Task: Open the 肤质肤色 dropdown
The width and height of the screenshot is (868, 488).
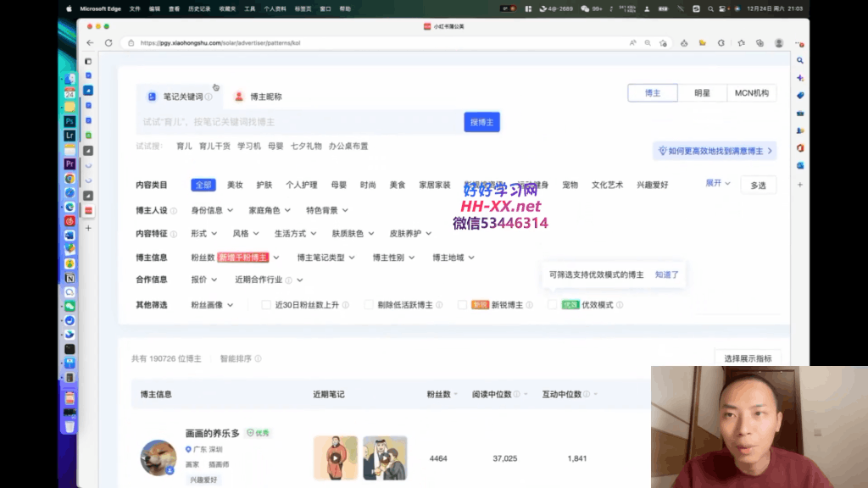Action: click(x=353, y=234)
